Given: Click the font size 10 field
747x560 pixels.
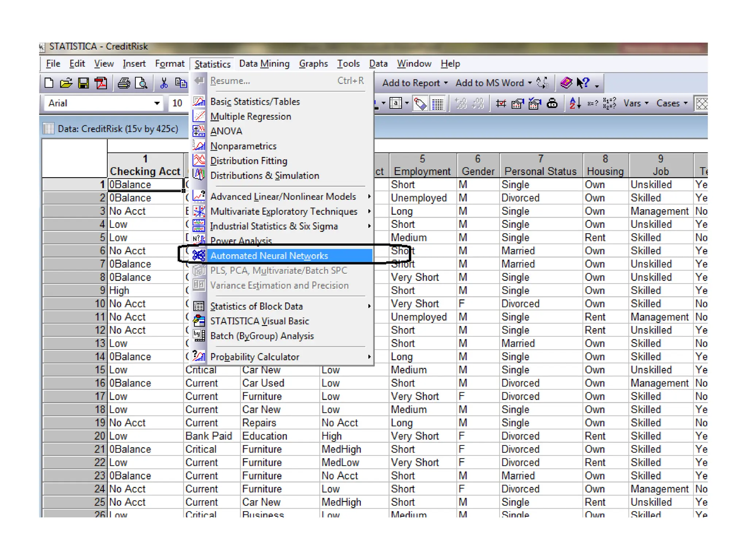Looking at the screenshot, I should pyautogui.click(x=178, y=104).
